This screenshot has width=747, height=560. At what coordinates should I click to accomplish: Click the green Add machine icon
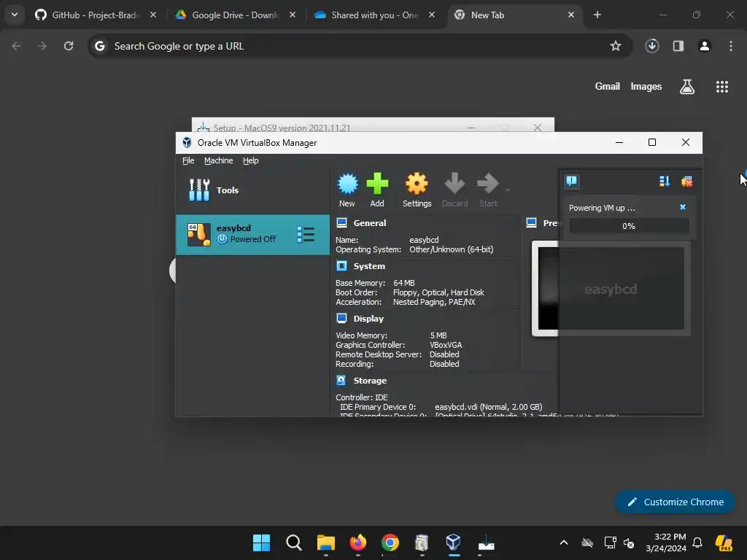[377, 190]
